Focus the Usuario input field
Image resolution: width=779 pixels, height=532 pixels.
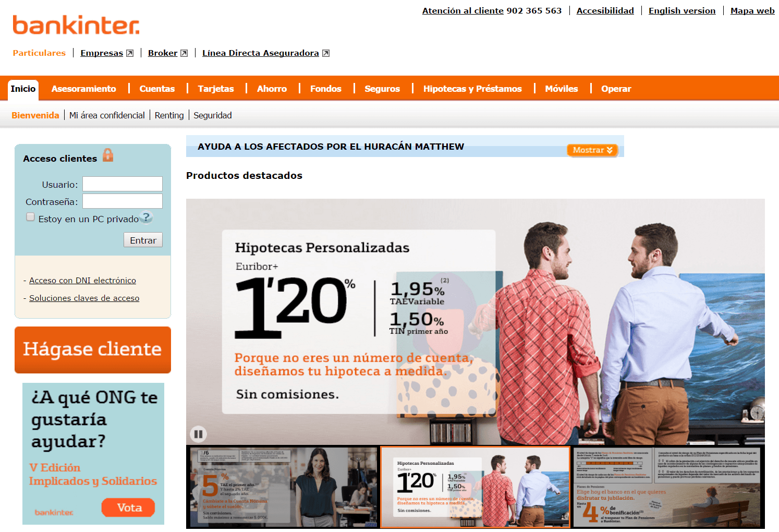tap(123, 184)
